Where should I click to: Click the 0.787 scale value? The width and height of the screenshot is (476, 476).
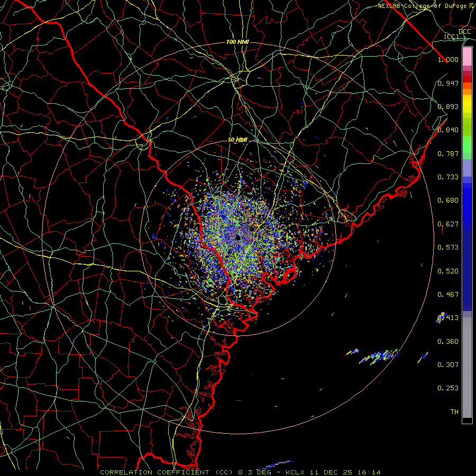(448, 153)
